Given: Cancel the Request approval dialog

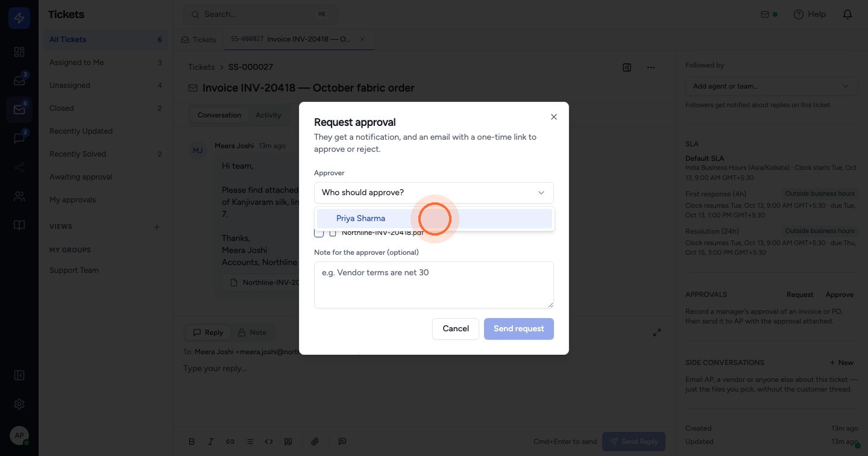Looking at the screenshot, I should [456, 329].
